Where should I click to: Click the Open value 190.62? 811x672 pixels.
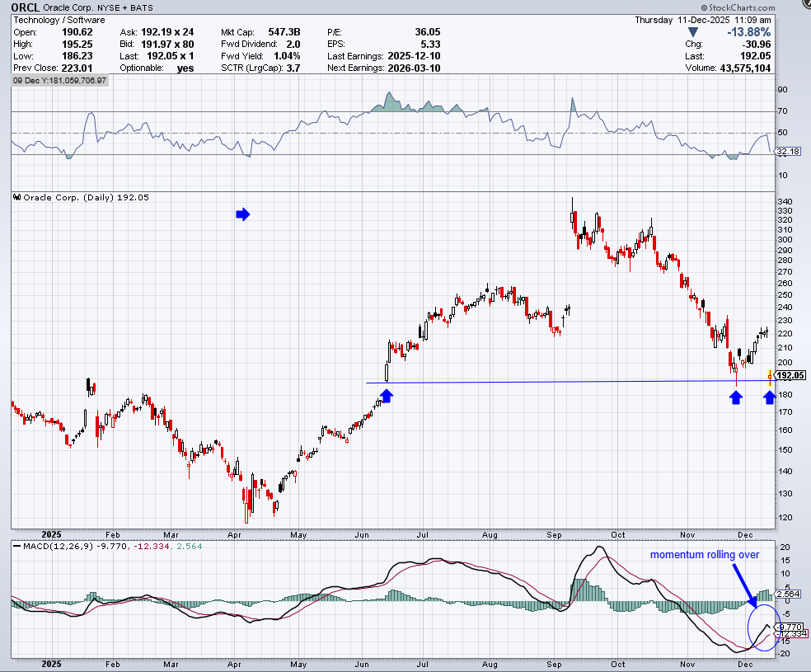pos(77,32)
